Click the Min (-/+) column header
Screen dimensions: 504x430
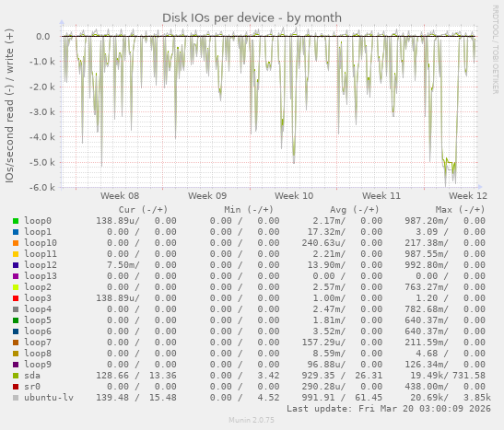(x=249, y=210)
